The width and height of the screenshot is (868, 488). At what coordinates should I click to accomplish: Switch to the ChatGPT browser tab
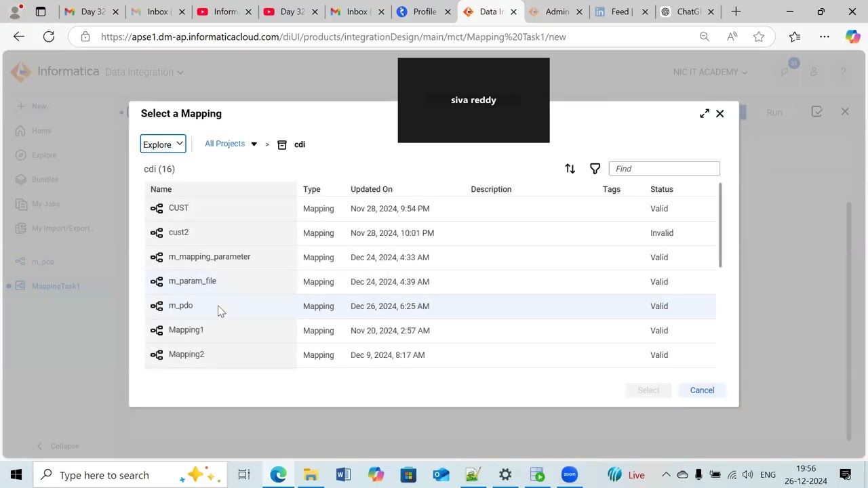(688, 12)
